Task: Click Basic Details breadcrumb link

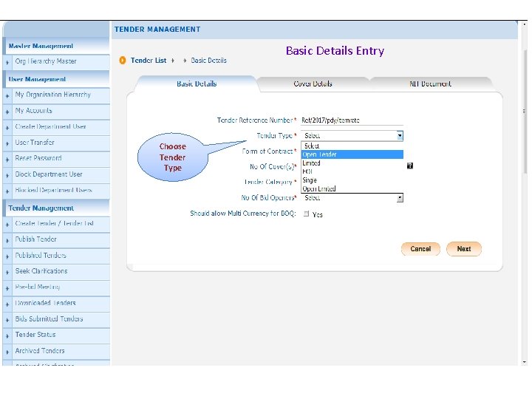Action: (208, 61)
